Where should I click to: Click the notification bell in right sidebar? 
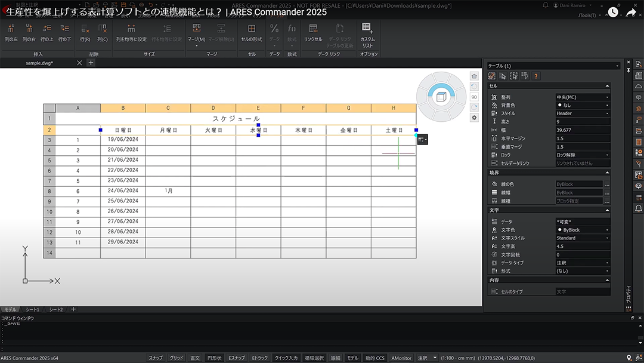pos(638,208)
